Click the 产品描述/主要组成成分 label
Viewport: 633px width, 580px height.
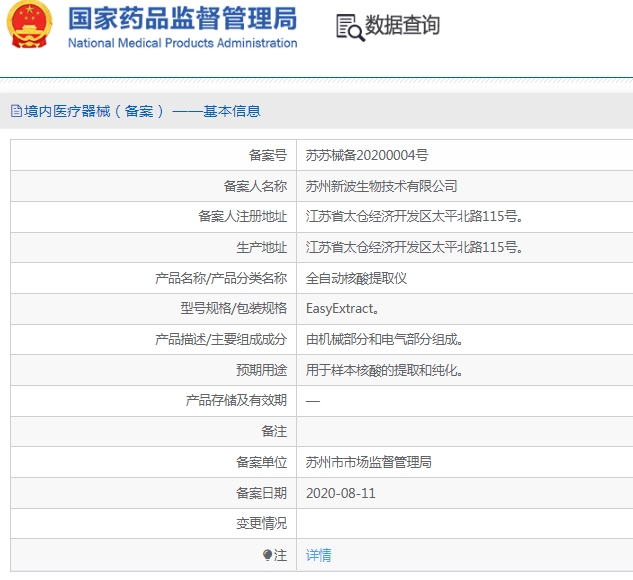221,339
